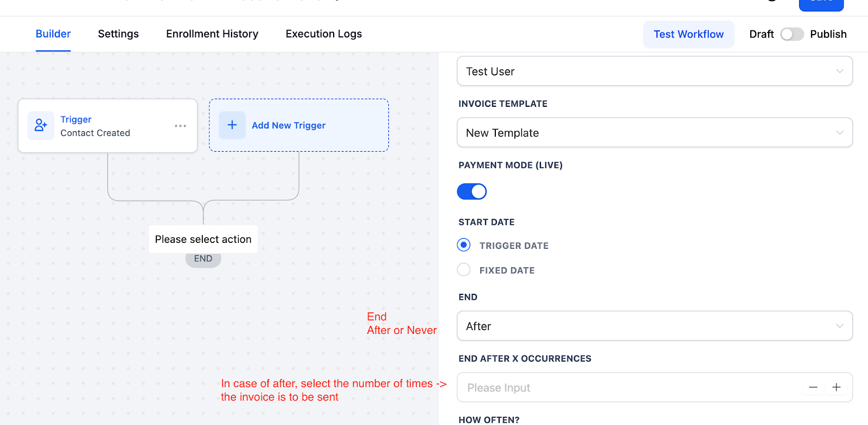The width and height of the screenshot is (868, 425).
Task: Click the END node on the canvas
Action: [x=203, y=259]
